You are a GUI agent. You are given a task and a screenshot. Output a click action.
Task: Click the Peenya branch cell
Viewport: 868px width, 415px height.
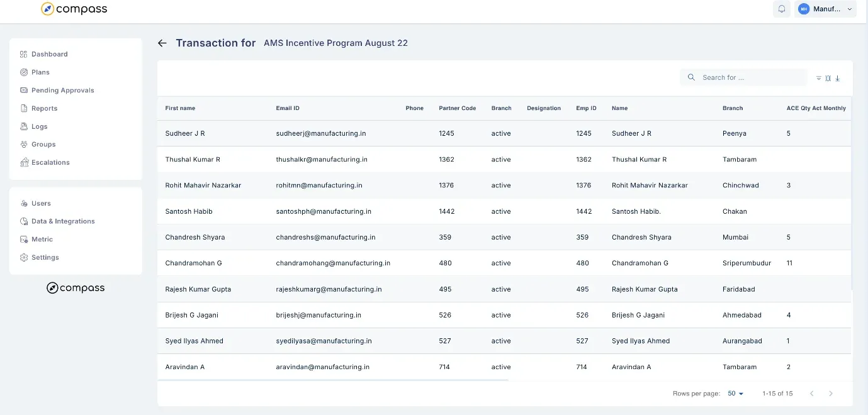coord(735,133)
